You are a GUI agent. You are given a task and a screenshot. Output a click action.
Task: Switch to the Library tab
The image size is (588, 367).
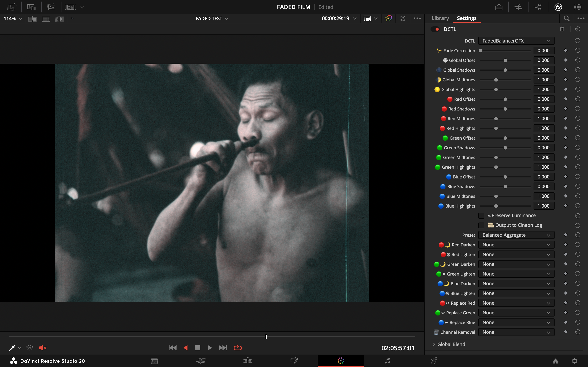pos(440,18)
